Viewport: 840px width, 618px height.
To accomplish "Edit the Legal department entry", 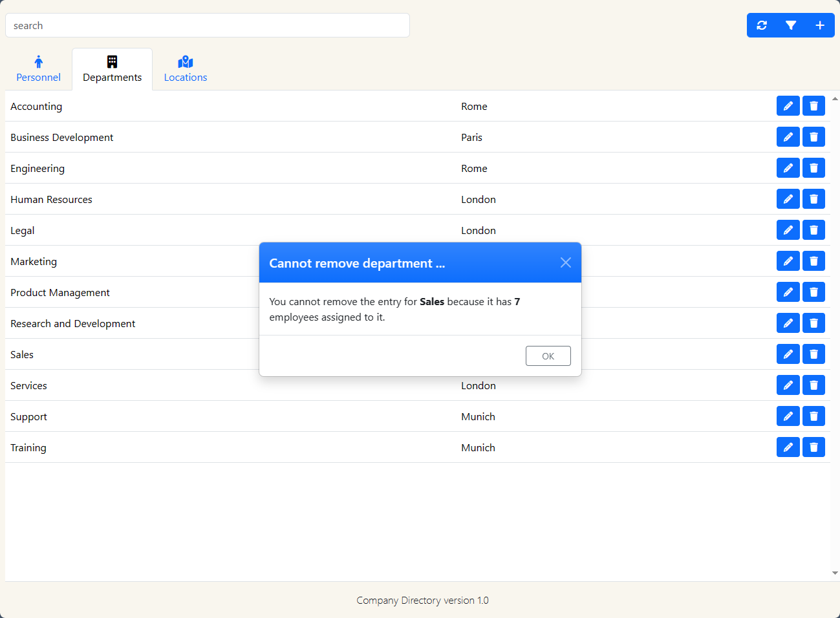I will click(788, 230).
